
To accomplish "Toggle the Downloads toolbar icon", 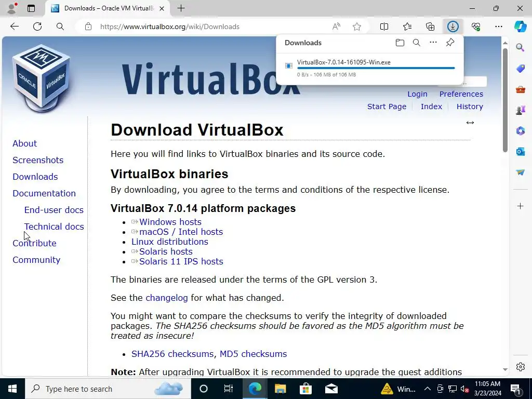I will coord(453,26).
